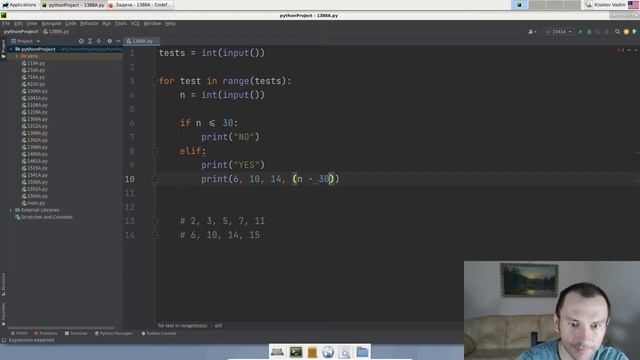Viewport: 640px width, 360px height.
Task: Open the Help menu
Action: pos(170,24)
